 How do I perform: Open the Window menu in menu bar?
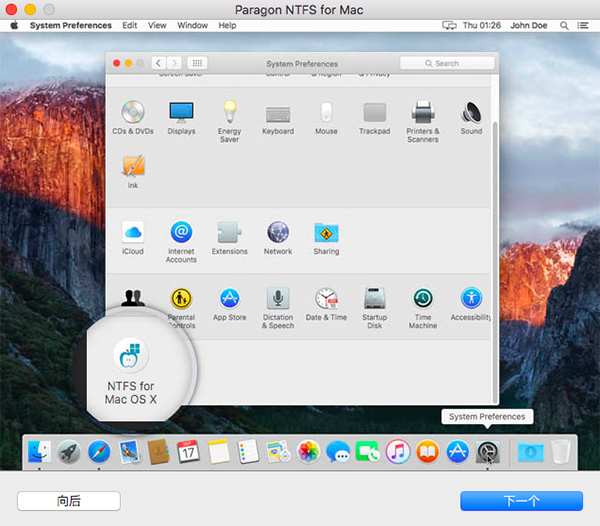tap(192, 25)
